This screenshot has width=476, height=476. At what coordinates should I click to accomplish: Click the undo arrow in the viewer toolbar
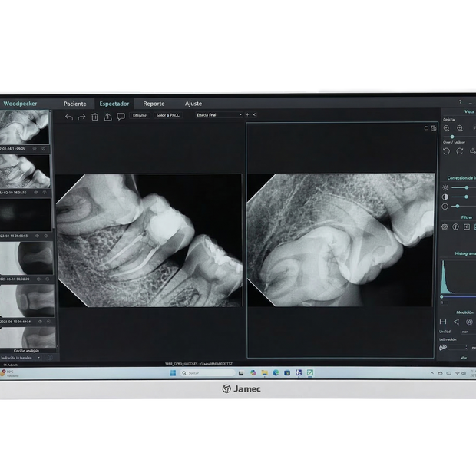69,117
